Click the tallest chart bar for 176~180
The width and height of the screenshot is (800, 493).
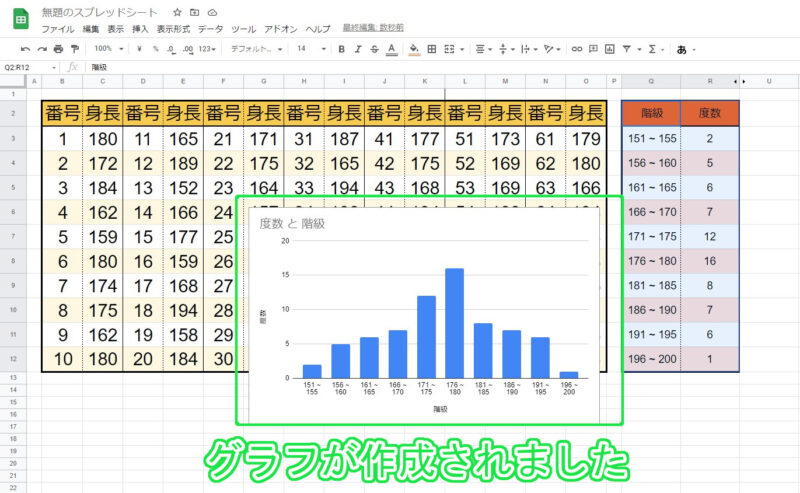point(455,323)
